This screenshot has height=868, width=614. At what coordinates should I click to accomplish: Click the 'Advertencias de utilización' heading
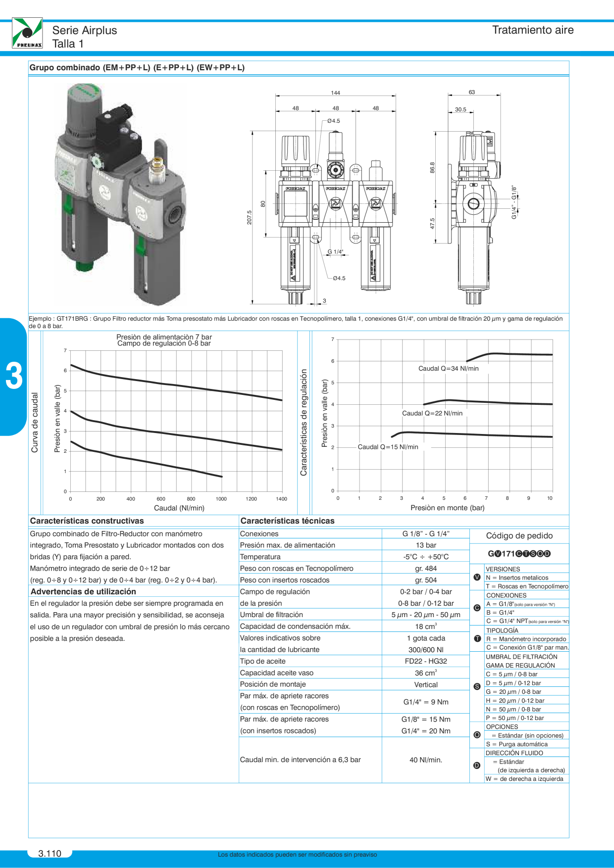click(x=83, y=591)
